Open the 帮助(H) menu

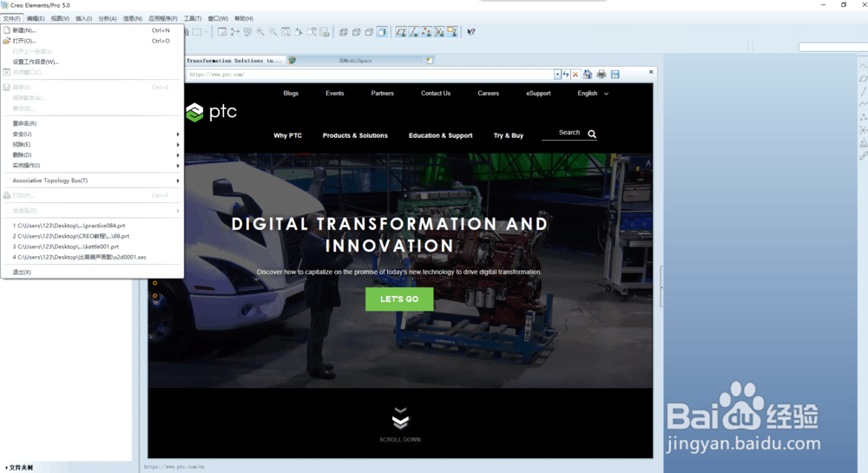click(244, 18)
